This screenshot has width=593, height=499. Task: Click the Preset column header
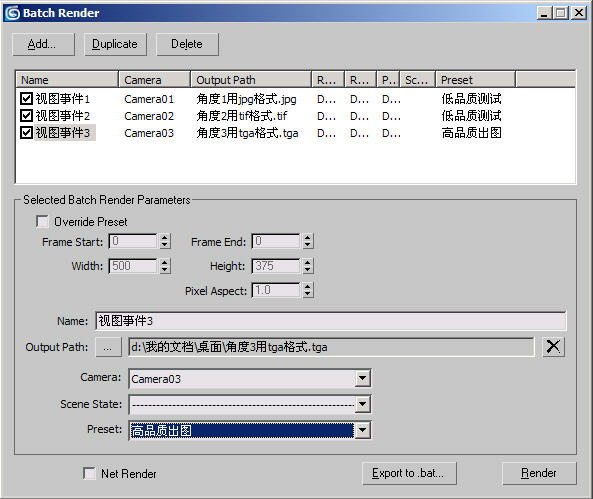(x=475, y=80)
